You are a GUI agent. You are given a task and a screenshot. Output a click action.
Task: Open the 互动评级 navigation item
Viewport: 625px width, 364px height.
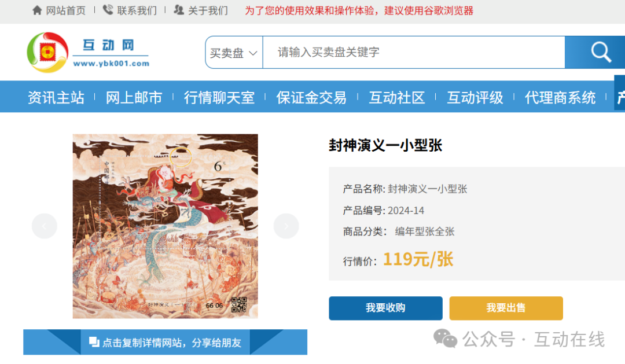pos(475,97)
